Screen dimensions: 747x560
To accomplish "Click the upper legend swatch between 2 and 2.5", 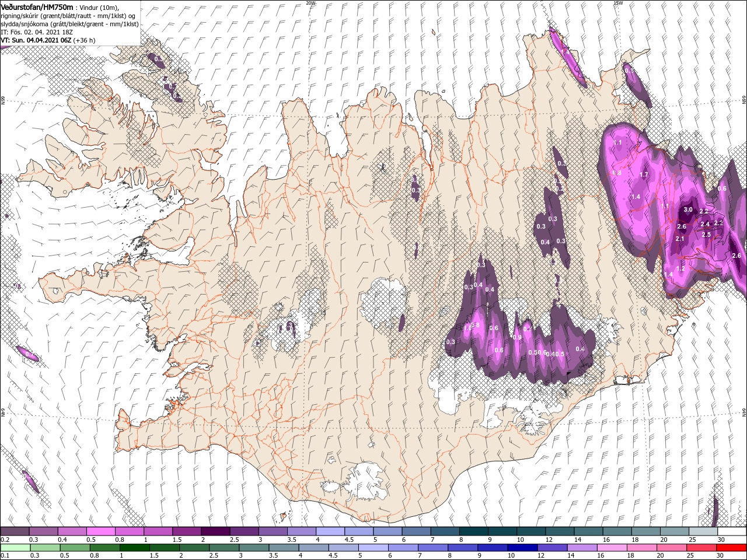I will tap(215, 531).
